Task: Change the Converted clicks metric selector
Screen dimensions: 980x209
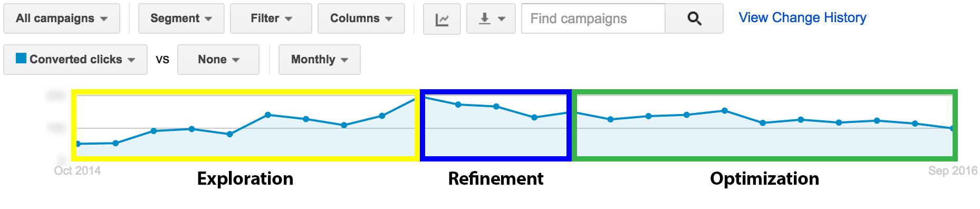Action: click(75, 60)
